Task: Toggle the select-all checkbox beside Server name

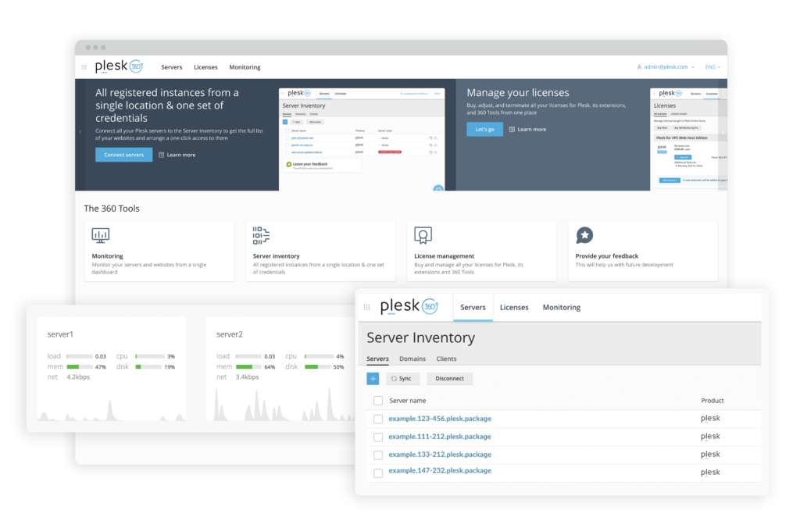Action: click(x=378, y=401)
